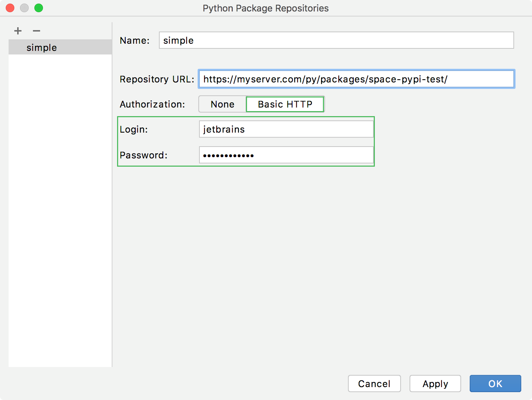The height and width of the screenshot is (400, 532).
Task: Click the Password field
Action: pyautogui.click(x=286, y=155)
